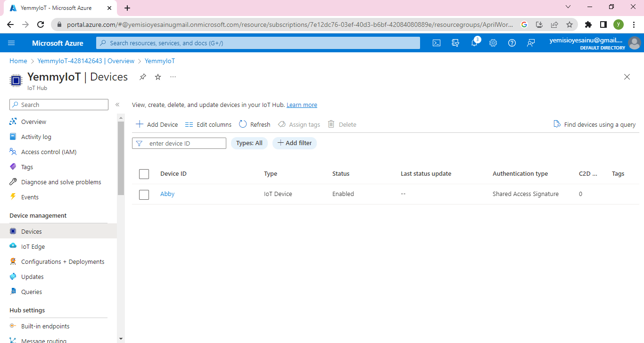Close the Devices blade with the X
644x343 pixels.
[627, 77]
